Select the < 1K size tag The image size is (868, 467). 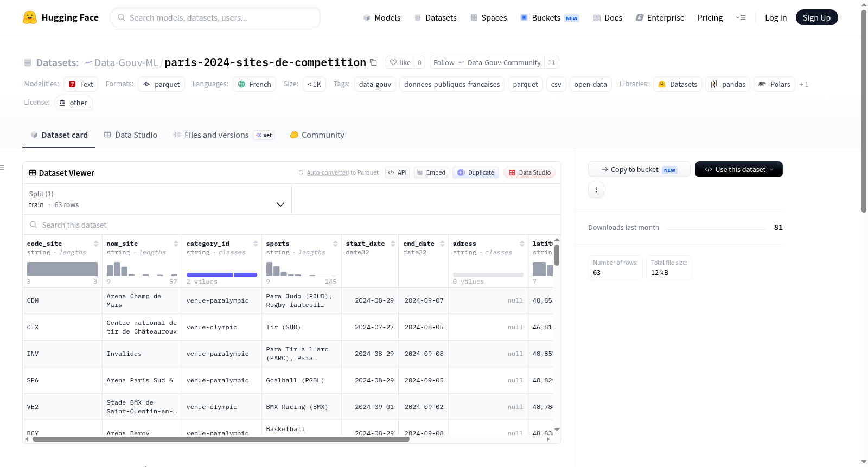pyautogui.click(x=314, y=84)
